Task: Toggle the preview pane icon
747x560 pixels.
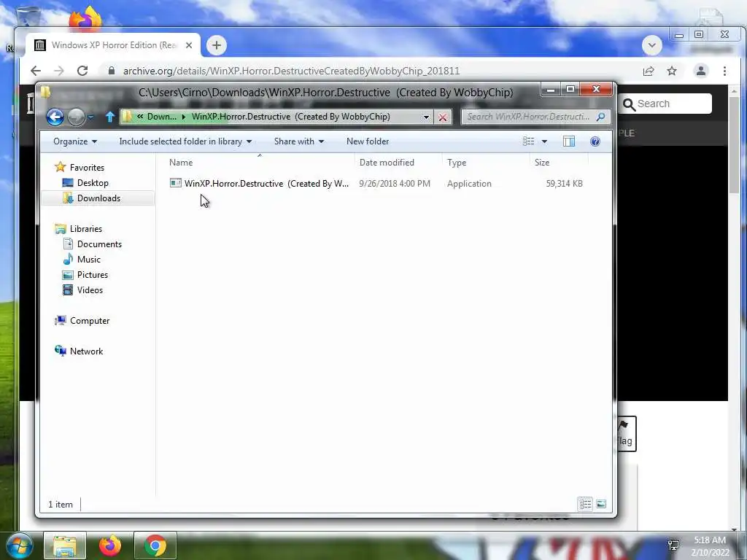Action: pos(569,141)
